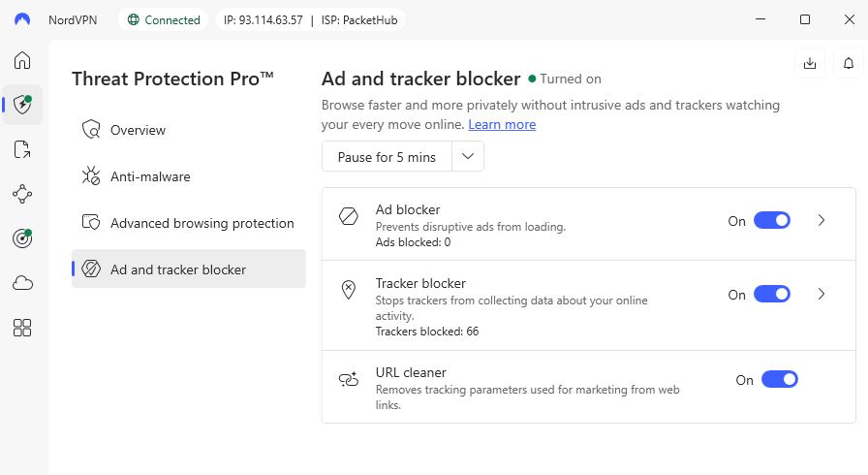Open the Dark Web Monitor target icon
This screenshot has height=475, width=868.
click(x=22, y=238)
